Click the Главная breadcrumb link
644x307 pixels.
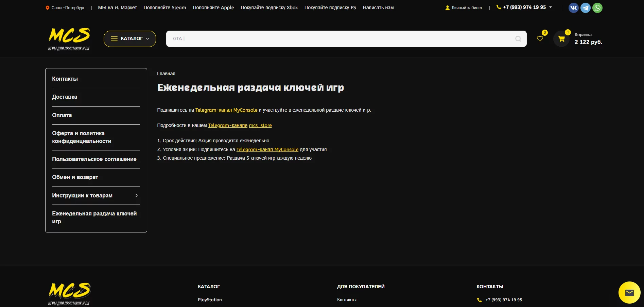[166, 74]
